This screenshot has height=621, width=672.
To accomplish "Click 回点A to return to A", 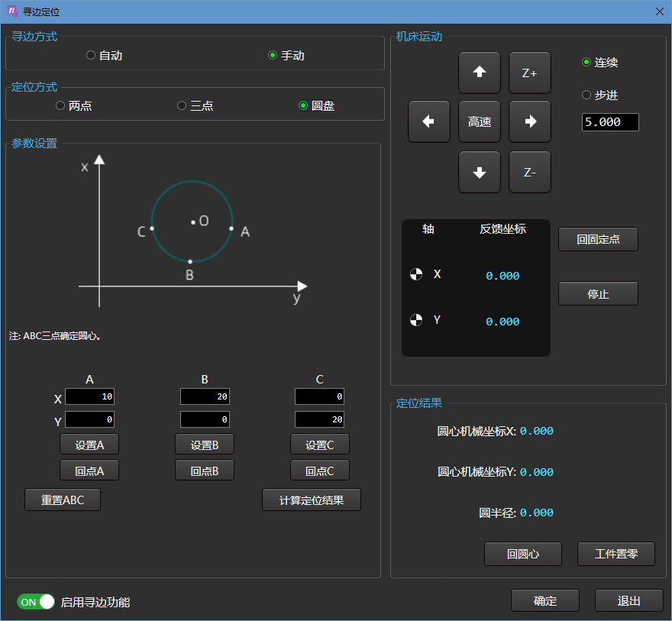I will click(89, 471).
